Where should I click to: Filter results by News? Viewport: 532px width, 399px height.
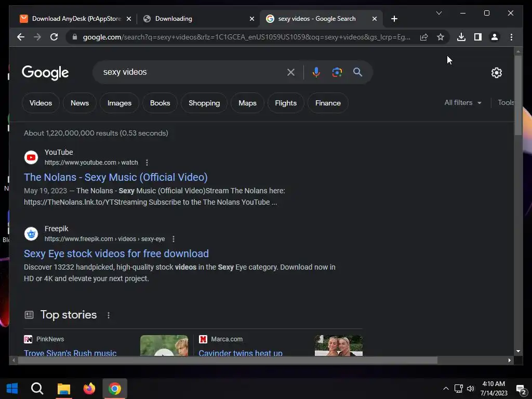click(x=79, y=103)
